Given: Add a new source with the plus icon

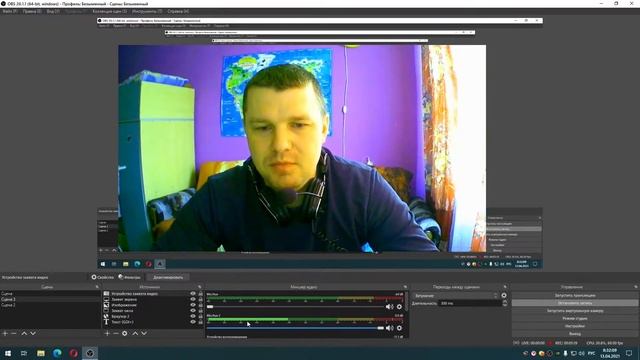Looking at the screenshot, I should [107, 333].
